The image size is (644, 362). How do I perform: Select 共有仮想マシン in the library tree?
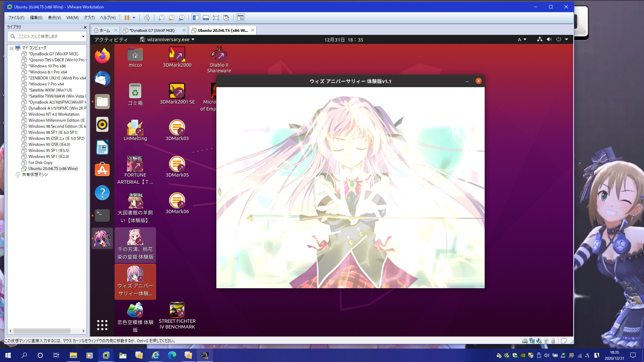(x=35, y=175)
